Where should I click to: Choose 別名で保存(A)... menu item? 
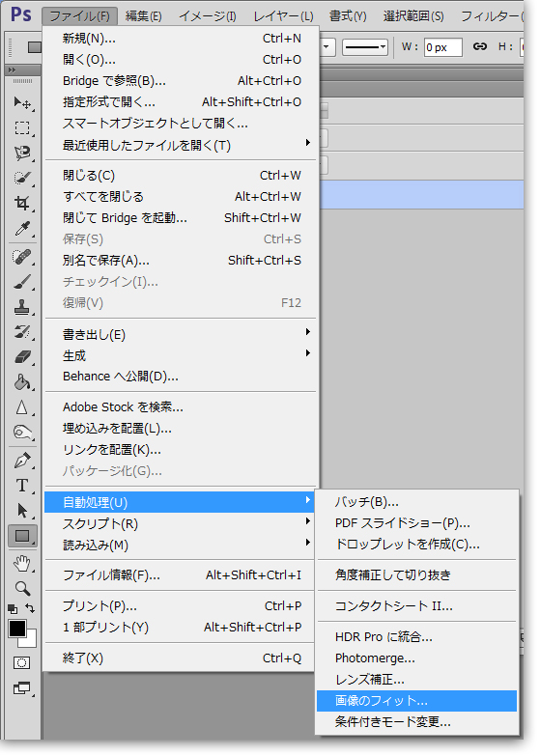click(x=182, y=261)
